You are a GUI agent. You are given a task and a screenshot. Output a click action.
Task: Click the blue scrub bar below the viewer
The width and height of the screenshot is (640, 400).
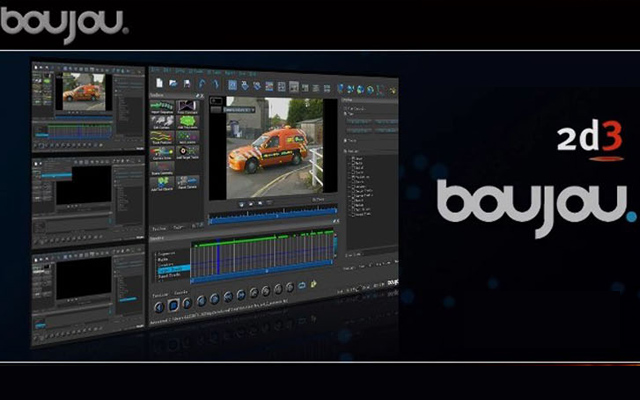click(273, 214)
